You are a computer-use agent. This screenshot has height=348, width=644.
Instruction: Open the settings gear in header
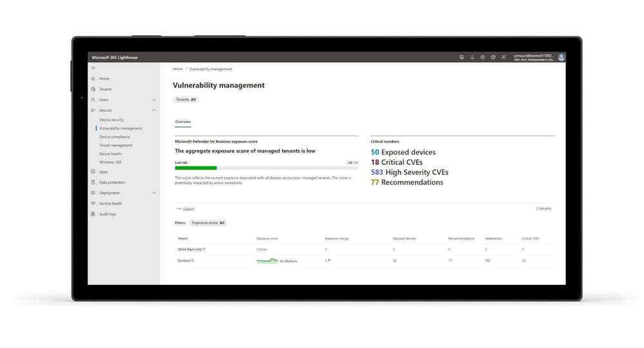(483, 57)
